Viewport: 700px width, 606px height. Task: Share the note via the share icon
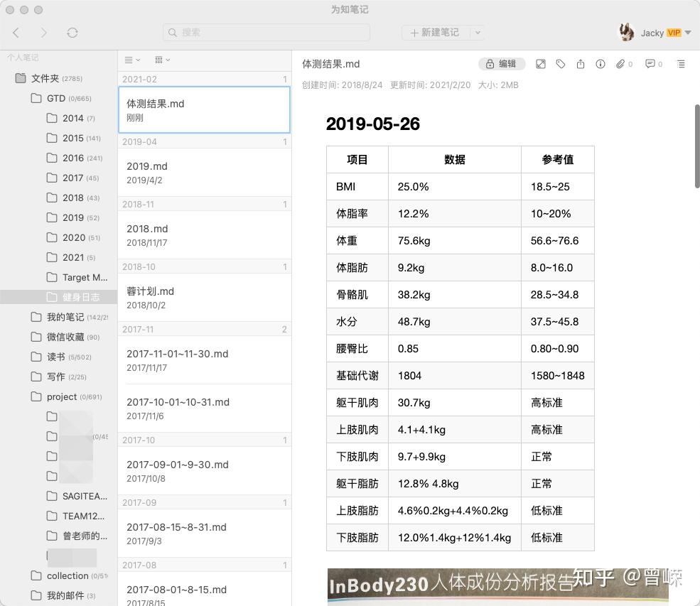[x=581, y=64]
